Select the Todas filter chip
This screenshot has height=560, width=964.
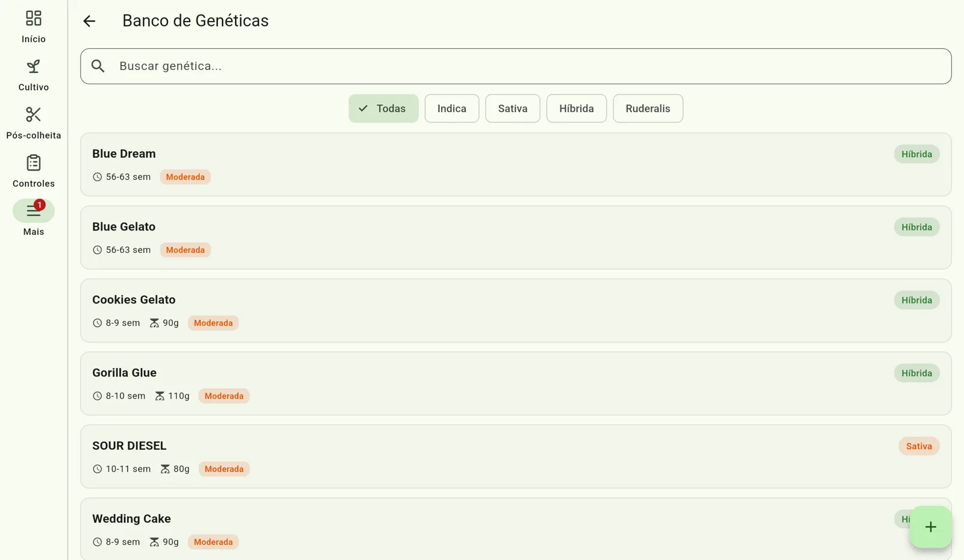pos(383,108)
